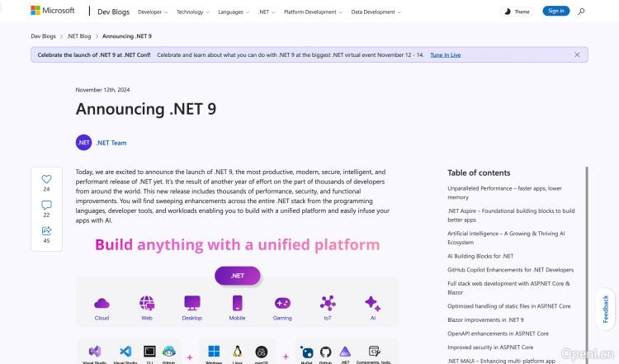This screenshot has width=619, height=364.
Task: Expand the Developer dropdown menu
Action: (153, 12)
